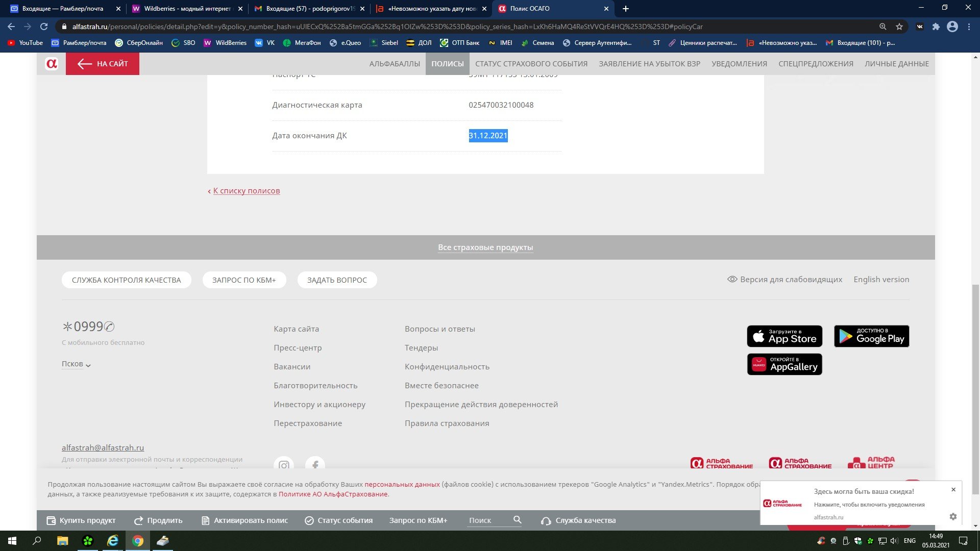Click the address bar URL
The width and height of the screenshot is (980, 551).
388,27
